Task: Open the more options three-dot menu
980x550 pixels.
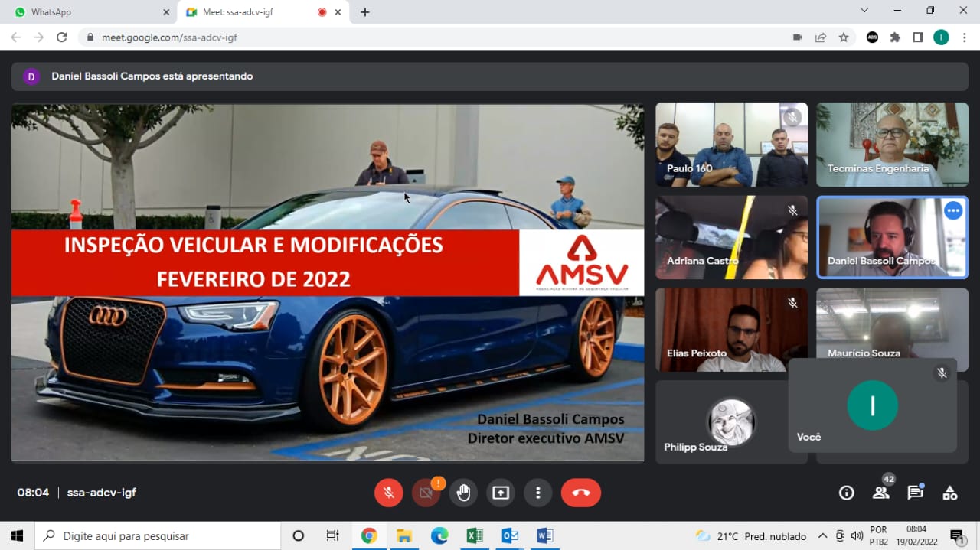Action: [538, 493]
